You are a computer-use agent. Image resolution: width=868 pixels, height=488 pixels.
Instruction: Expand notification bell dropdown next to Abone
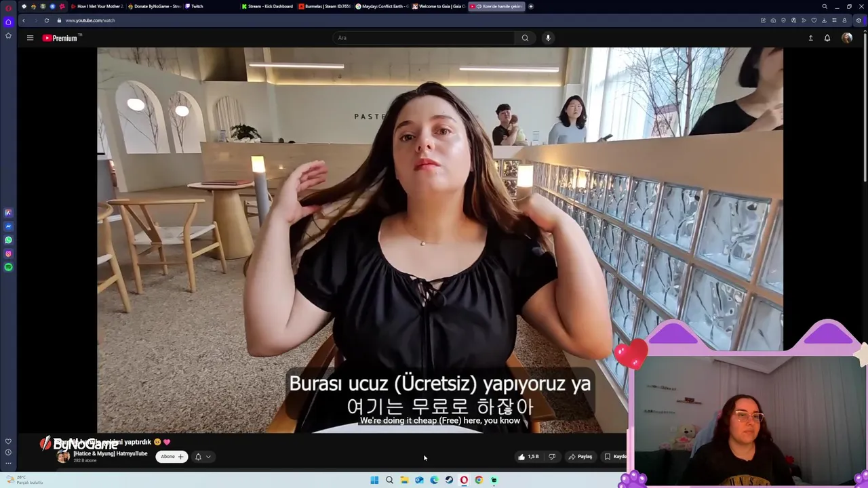coord(203,457)
